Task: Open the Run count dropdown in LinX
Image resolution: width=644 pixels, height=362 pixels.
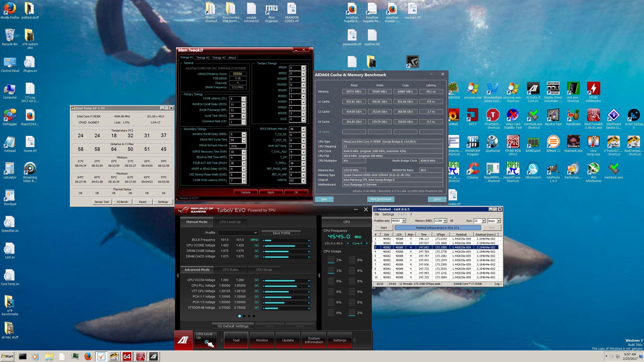Action: [483, 221]
